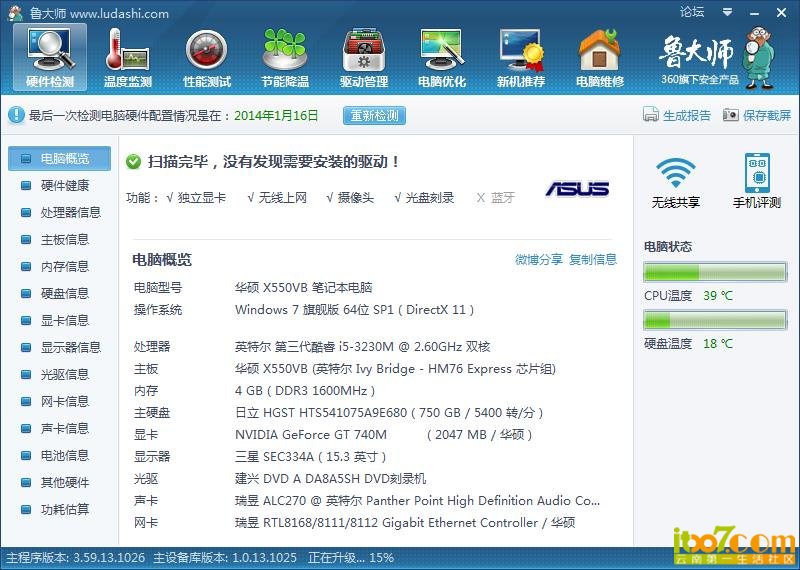Open 节能降温 energy saving clover icon
Viewport: 800px width, 570px height.
point(285,58)
